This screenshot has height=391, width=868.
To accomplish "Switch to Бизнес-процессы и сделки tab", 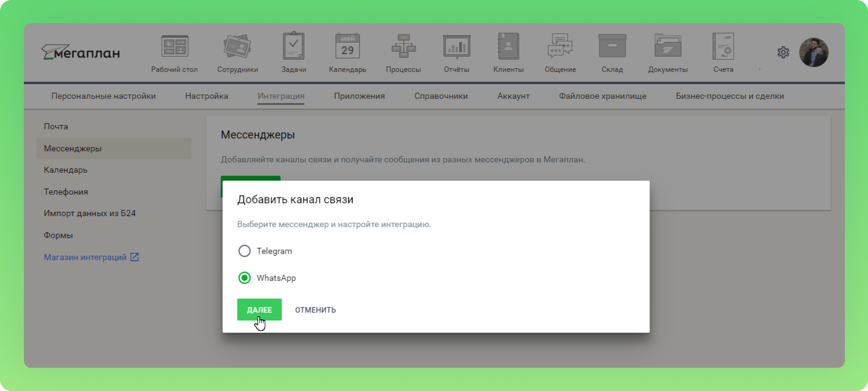I will pos(730,96).
